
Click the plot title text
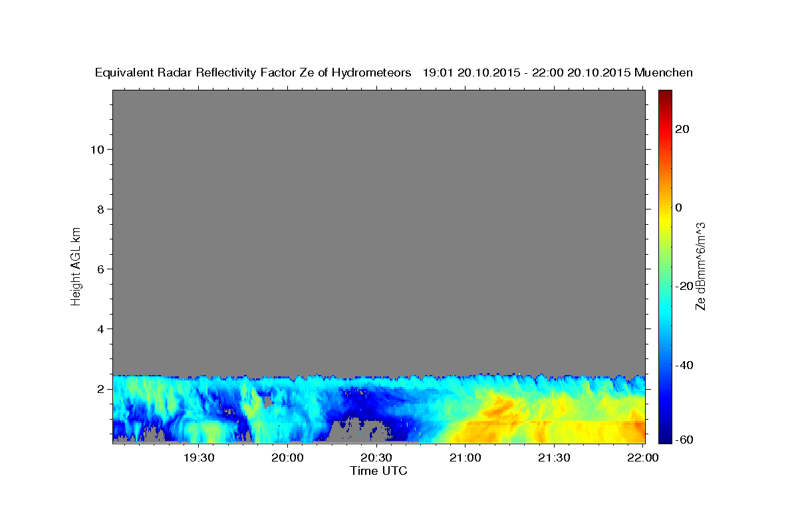tap(394, 72)
